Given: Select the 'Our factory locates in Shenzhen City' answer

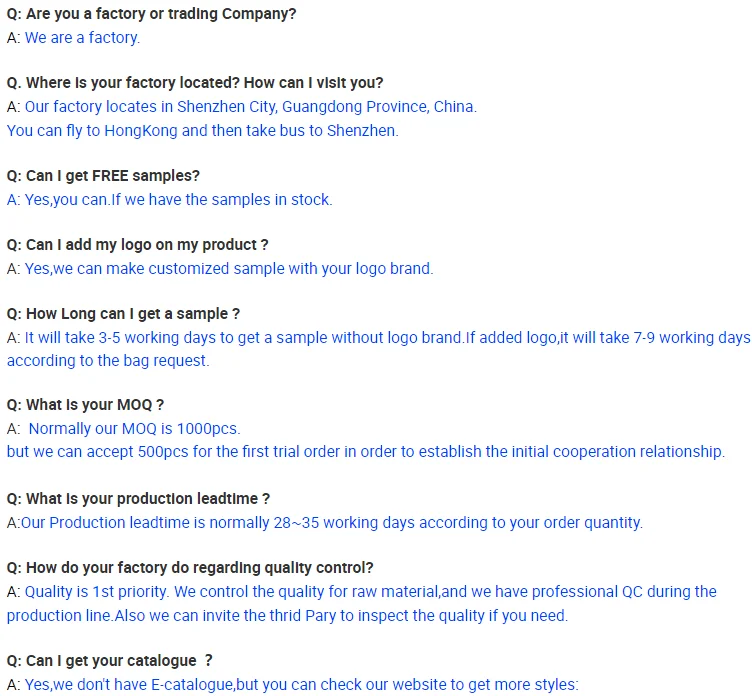Looking at the screenshot, I should click(x=250, y=107).
